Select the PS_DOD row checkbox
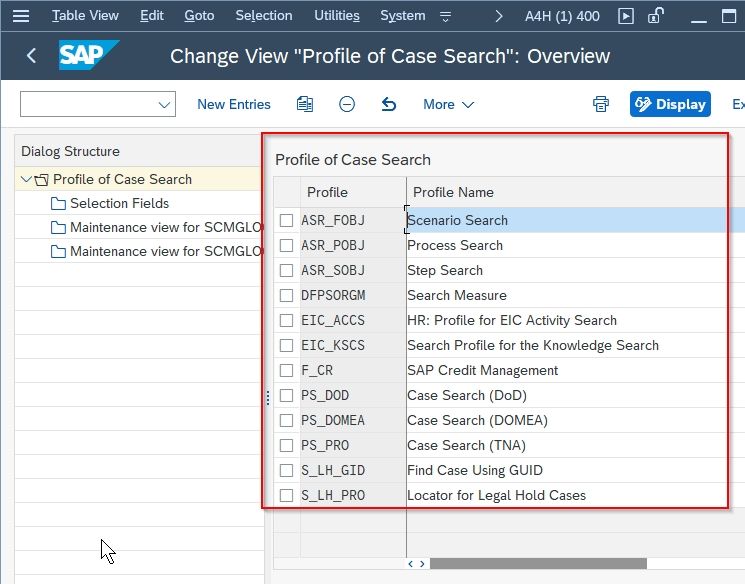The height and width of the screenshot is (584, 745). 286,395
